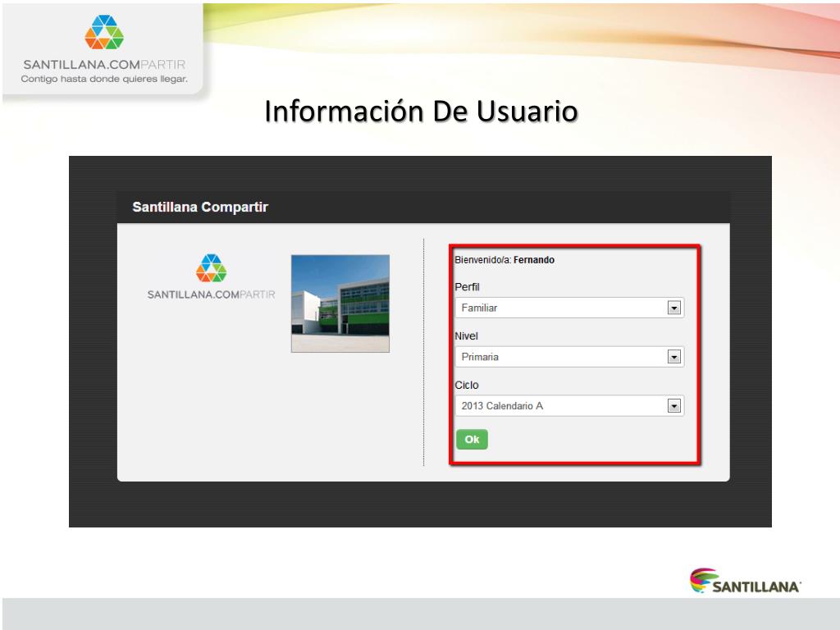The image size is (840, 630).
Task: Click the 'Perfil' field label
Action: [x=467, y=286]
